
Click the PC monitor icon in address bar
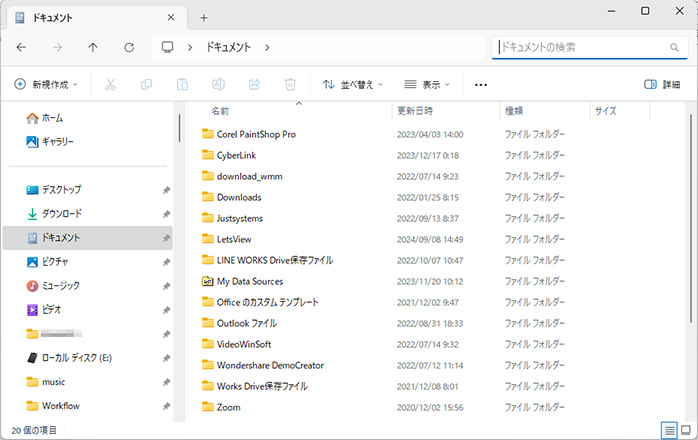(x=167, y=47)
